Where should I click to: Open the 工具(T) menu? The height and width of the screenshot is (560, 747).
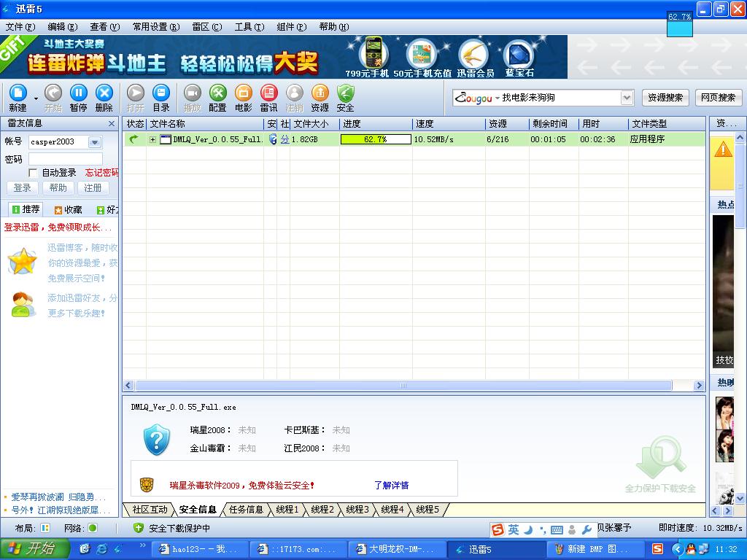point(249,27)
